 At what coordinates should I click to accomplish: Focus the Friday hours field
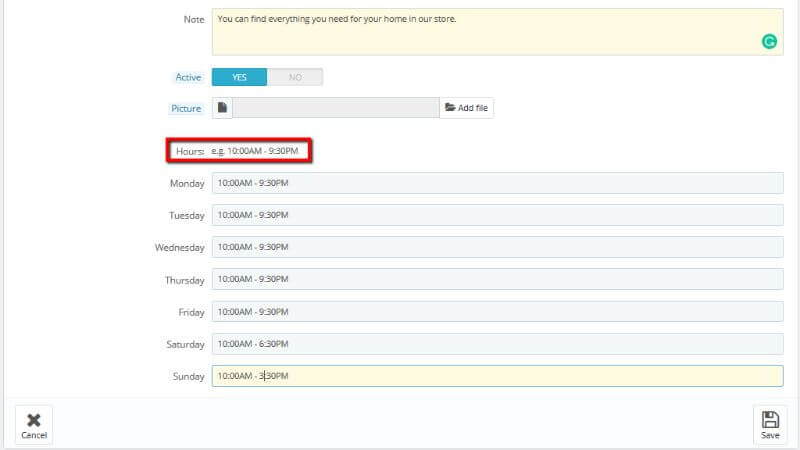(x=497, y=312)
